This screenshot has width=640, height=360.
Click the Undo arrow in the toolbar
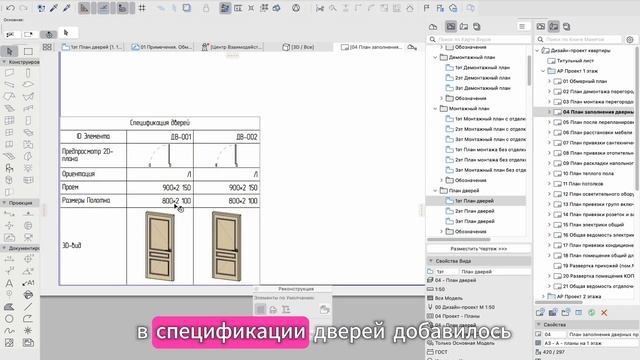tap(11, 8)
